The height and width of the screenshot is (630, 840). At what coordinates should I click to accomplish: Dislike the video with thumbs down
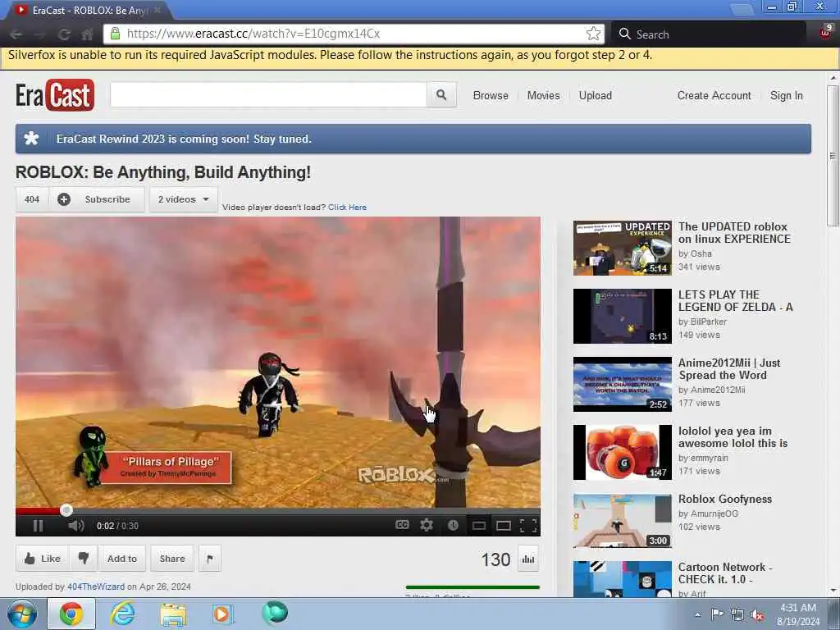coord(84,559)
